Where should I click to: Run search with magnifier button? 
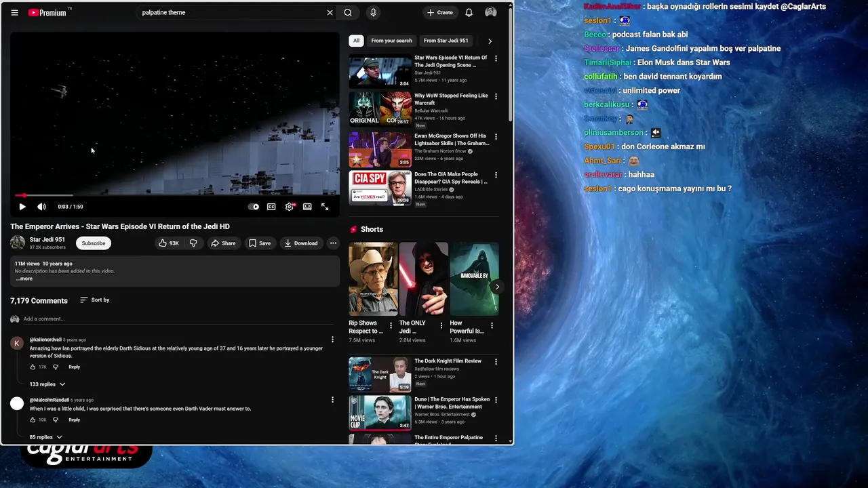(x=348, y=12)
